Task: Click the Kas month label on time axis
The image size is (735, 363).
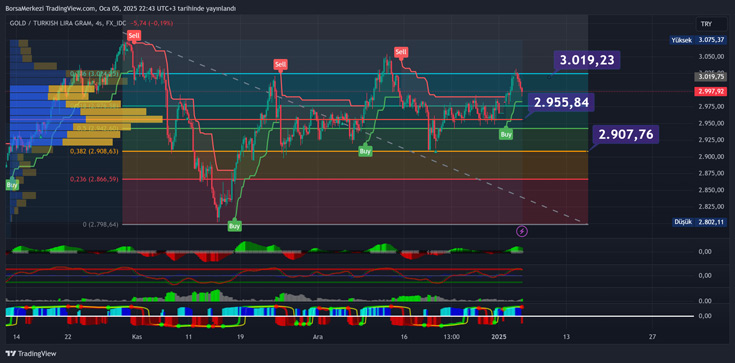Action: tap(137, 337)
